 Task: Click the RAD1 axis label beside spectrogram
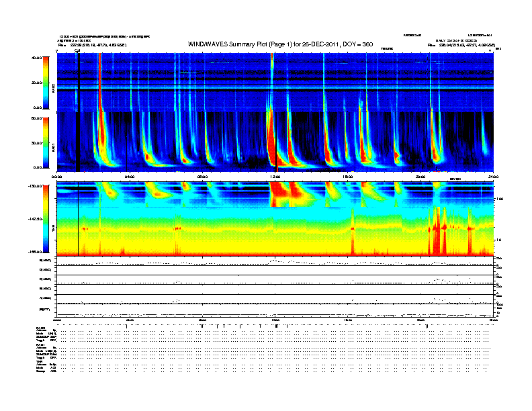pyautogui.click(x=53, y=147)
